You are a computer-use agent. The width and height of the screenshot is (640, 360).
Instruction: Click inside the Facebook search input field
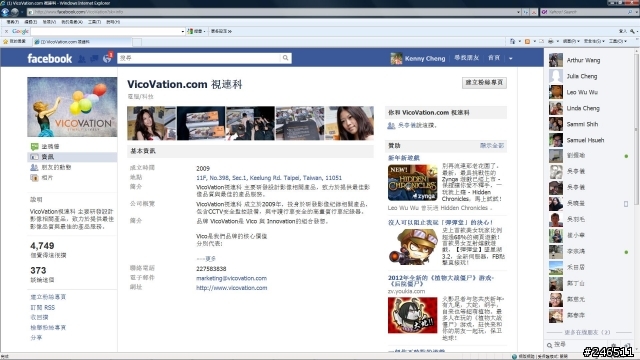click(x=199, y=58)
